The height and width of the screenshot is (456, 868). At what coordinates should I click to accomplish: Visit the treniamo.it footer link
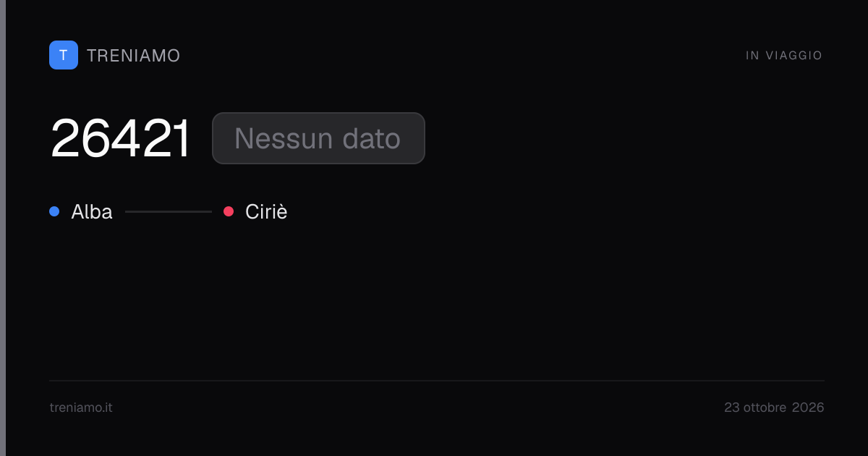(x=81, y=408)
